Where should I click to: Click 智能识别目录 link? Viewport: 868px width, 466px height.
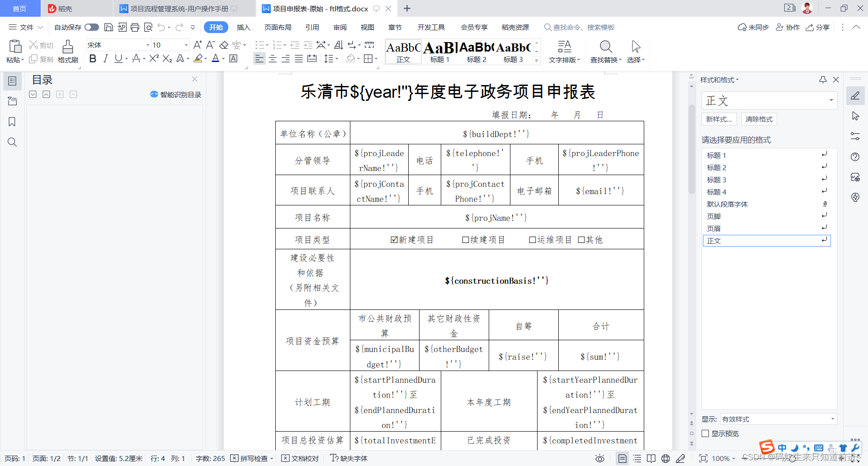click(x=176, y=95)
